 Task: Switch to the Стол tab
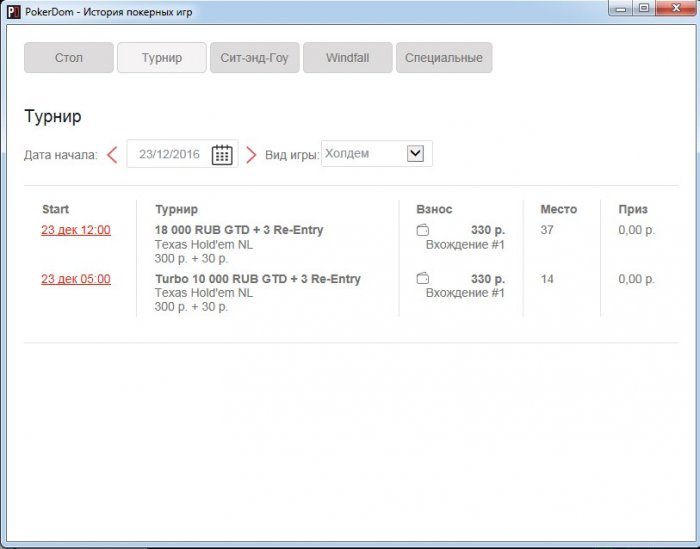point(69,58)
